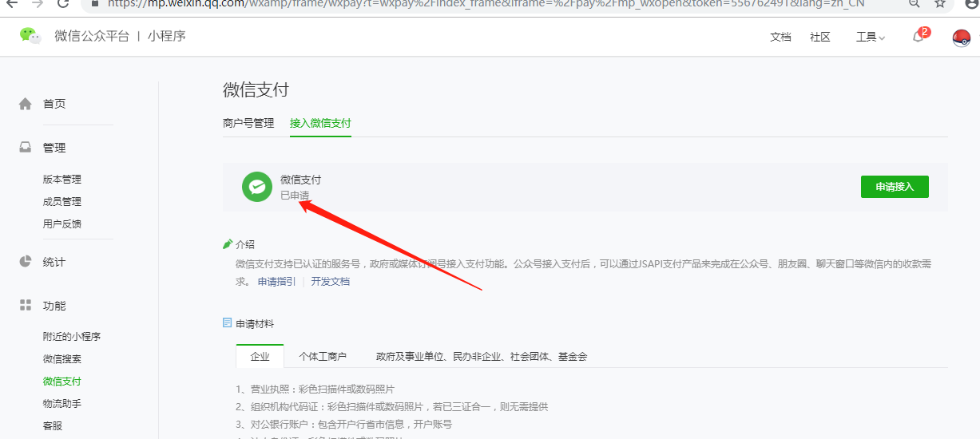Switch to the 个体工商户 tab
980x439 pixels.
[323, 357]
